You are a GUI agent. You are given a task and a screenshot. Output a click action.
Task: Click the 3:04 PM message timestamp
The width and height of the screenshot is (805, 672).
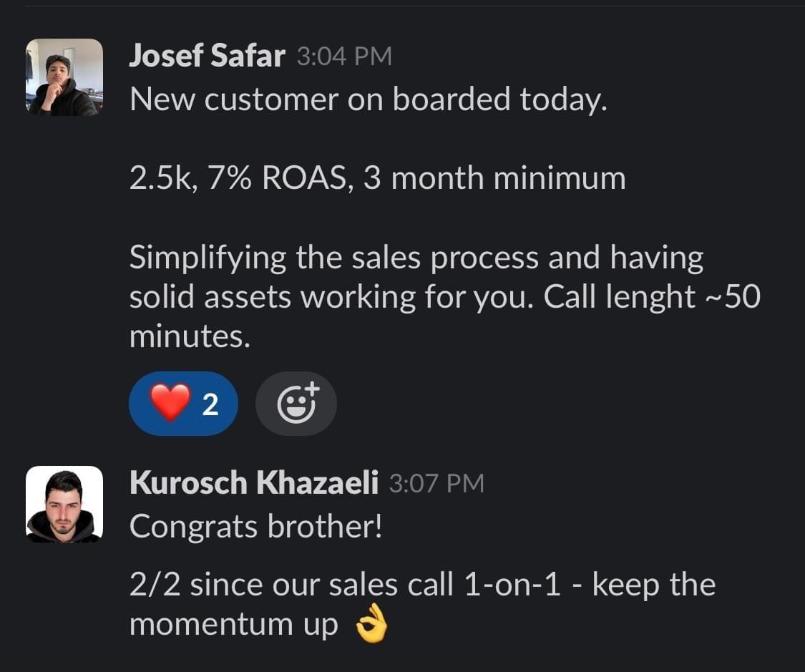[x=344, y=57]
